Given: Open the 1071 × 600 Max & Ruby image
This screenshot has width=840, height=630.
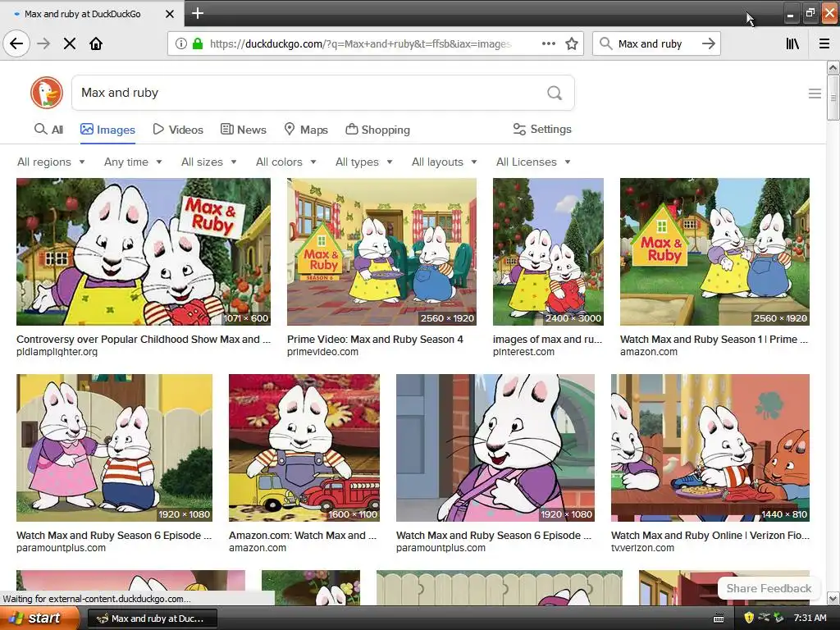Looking at the screenshot, I should click(x=143, y=252).
